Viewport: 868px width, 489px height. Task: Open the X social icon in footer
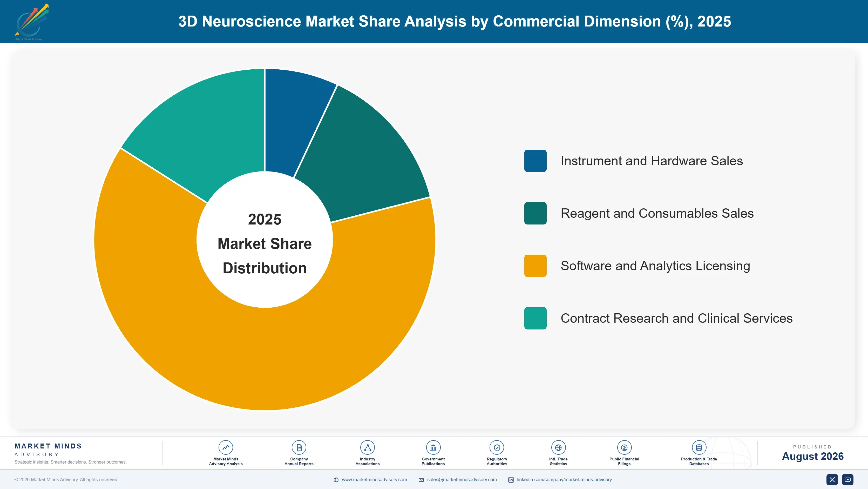[x=832, y=480]
